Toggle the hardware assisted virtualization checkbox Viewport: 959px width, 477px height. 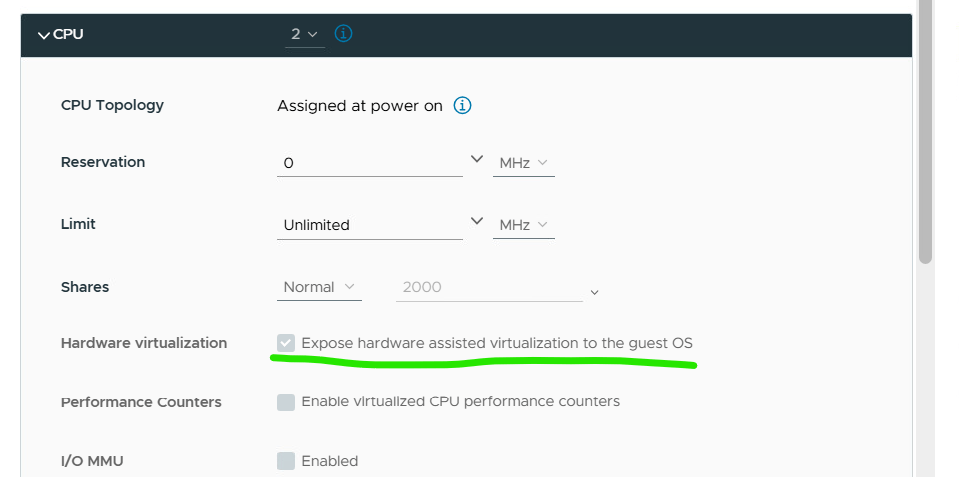click(x=286, y=343)
